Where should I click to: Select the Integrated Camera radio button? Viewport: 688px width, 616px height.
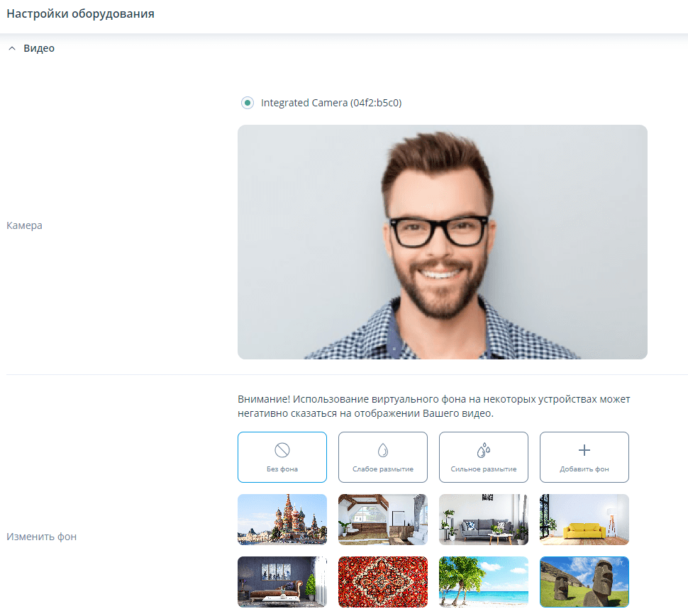tap(247, 103)
